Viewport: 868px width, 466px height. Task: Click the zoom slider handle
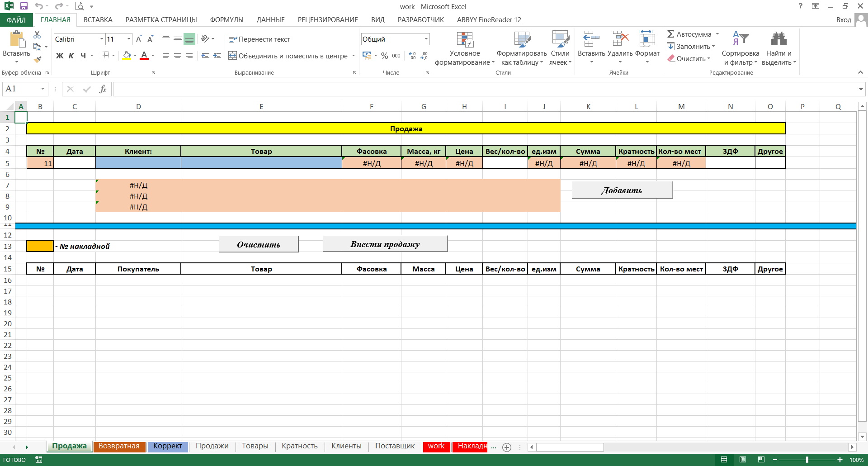(807, 460)
